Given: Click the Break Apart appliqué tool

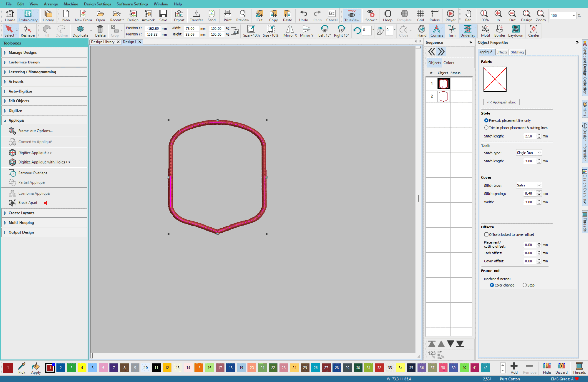Looking at the screenshot, I should [27, 203].
